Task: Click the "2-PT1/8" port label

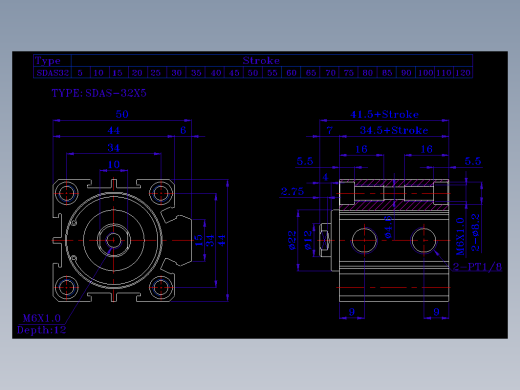Action: [x=477, y=267]
